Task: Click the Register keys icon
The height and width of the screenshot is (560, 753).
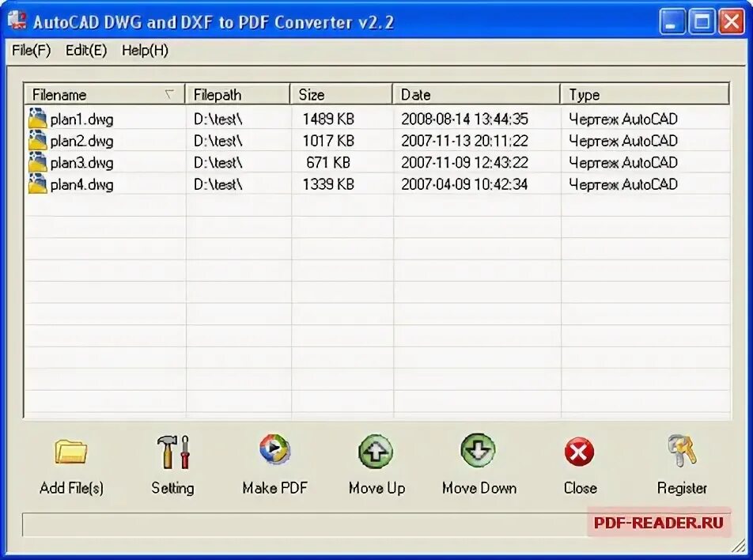Action: point(682,450)
